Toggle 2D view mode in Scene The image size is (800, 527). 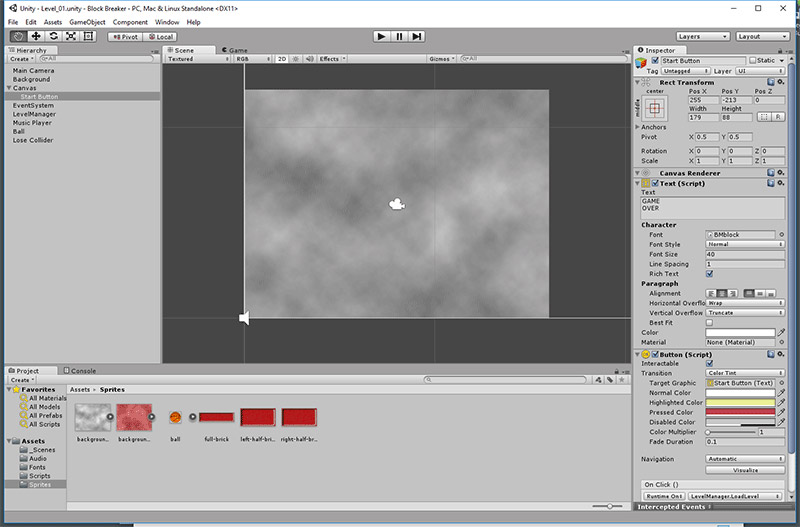[282, 59]
